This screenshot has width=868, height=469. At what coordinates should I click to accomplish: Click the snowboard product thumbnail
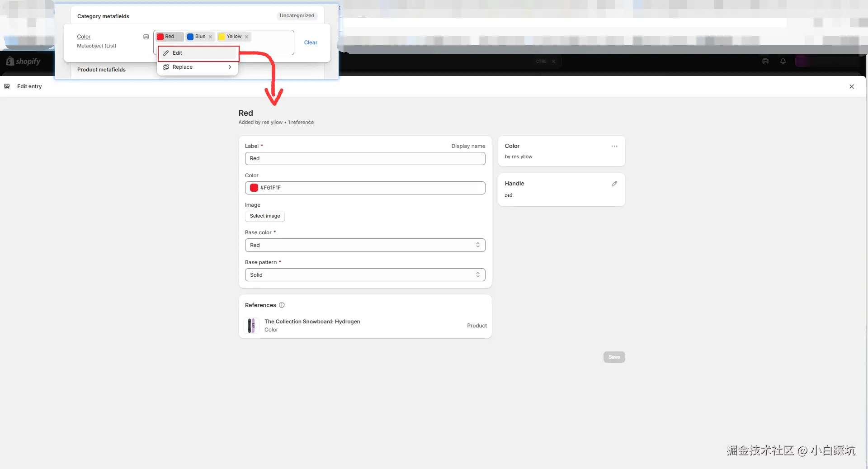251,326
